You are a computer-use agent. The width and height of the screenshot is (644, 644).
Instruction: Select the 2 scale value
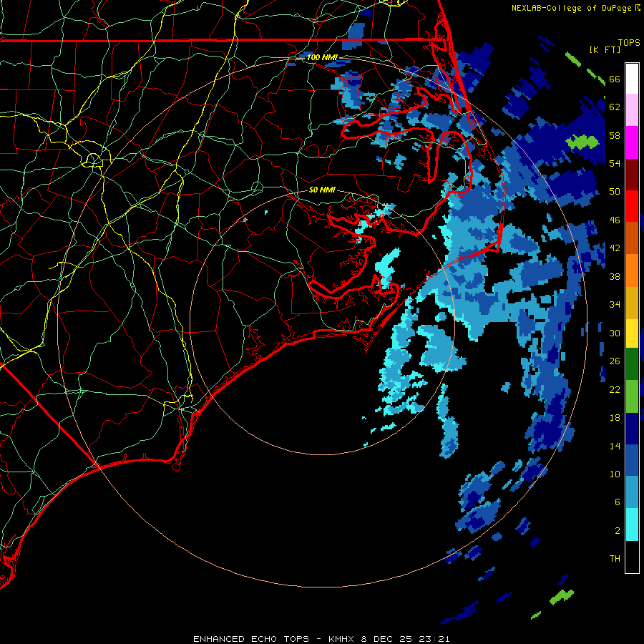618,531
